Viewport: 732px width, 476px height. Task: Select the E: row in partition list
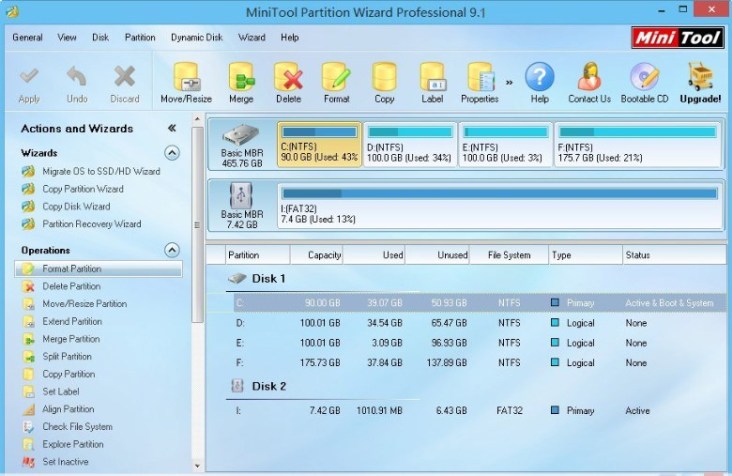[479, 343]
